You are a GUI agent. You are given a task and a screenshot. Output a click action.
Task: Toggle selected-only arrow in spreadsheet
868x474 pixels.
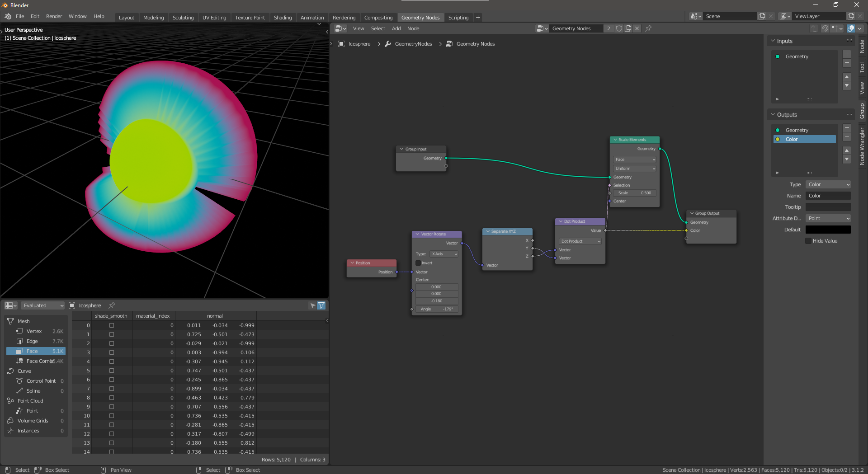coord(312,305)
